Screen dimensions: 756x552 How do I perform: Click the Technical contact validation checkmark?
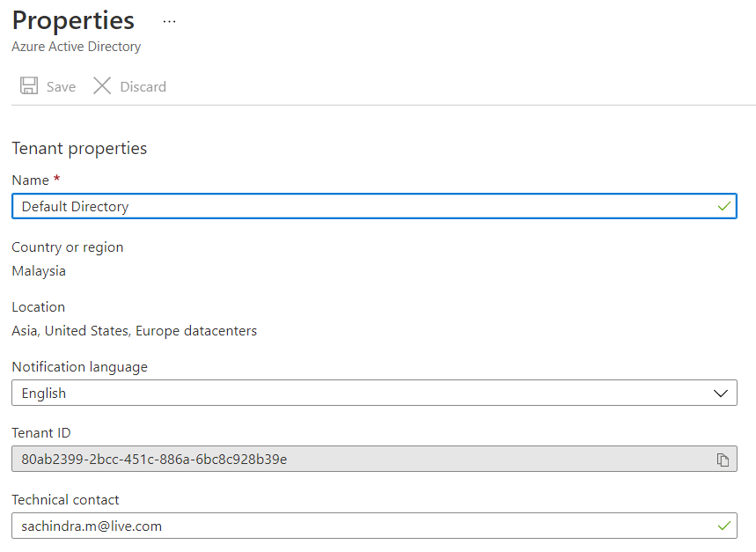pyautogui.click(x=723, y=526)
